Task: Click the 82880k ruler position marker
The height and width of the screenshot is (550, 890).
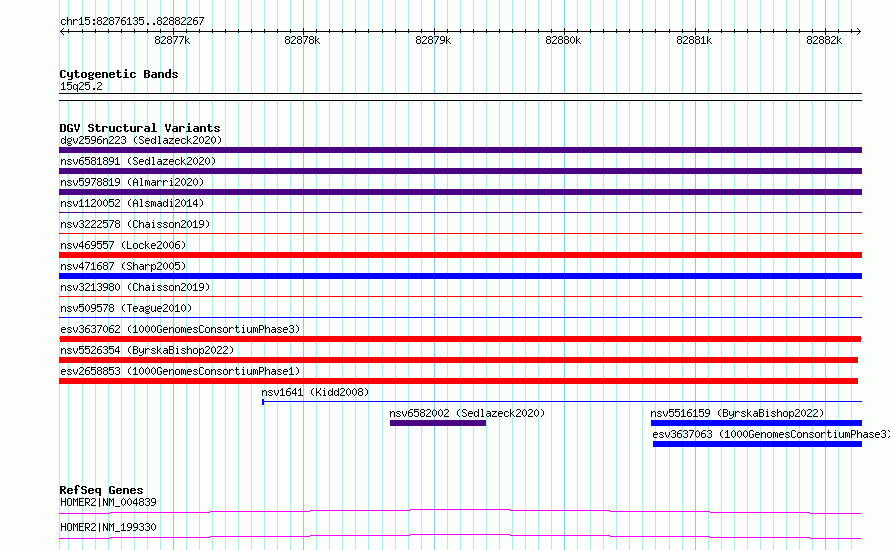Action: click(563, 40)
